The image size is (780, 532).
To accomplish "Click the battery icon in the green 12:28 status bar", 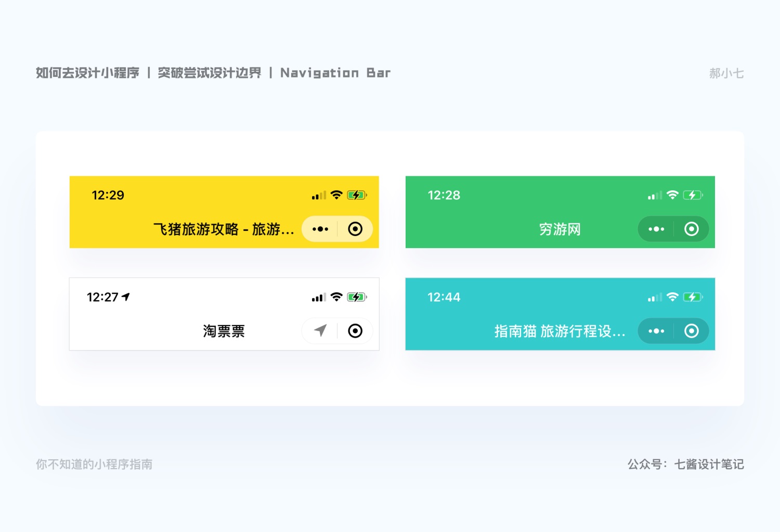I will click(693, 195).
